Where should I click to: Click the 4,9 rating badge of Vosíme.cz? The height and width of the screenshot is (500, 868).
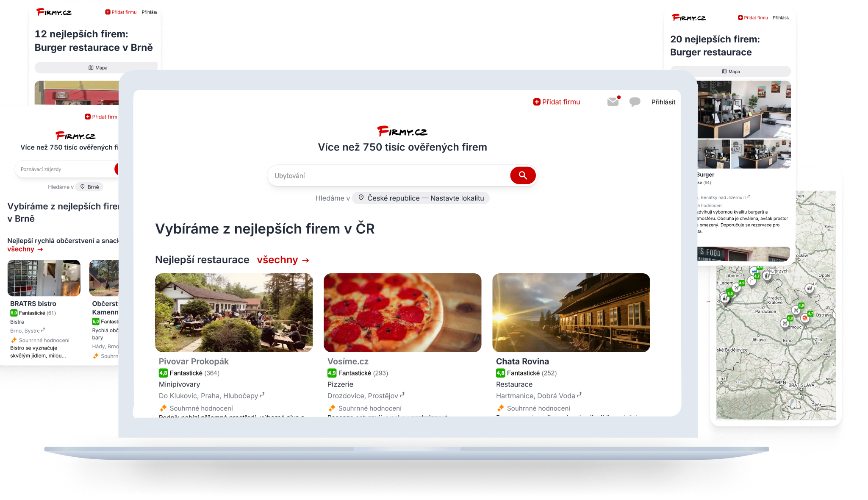[x=332, y=373]
